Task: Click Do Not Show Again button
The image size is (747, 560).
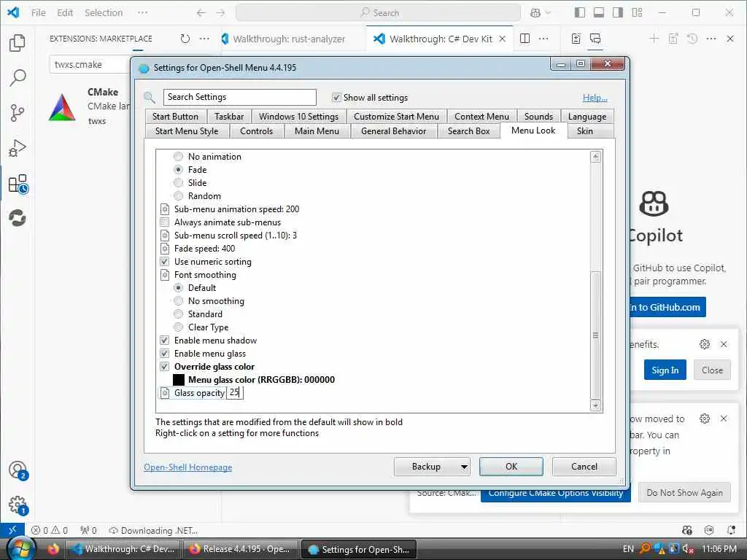Action: coord(684,493)
